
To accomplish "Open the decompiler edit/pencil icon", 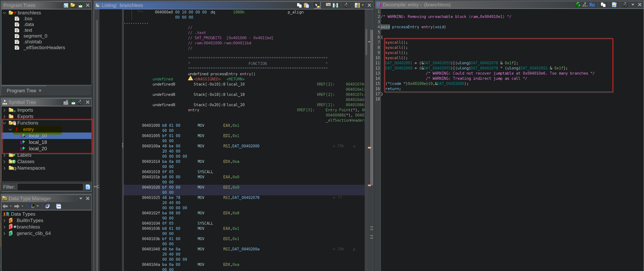I will [614, 5].
